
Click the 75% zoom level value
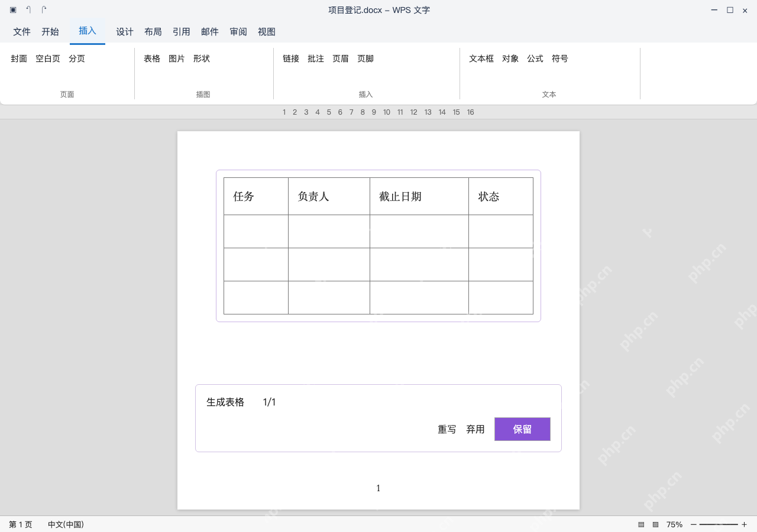point(674,524)
